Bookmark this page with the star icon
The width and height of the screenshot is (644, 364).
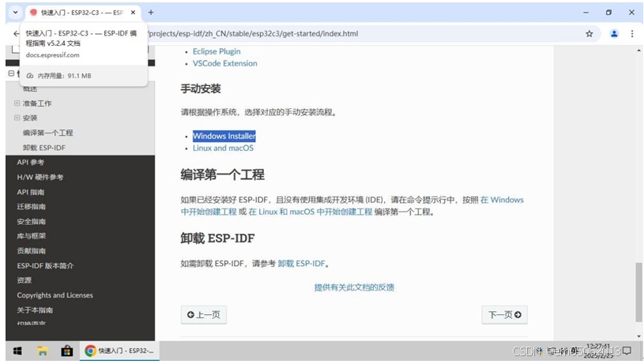(589, 34)
